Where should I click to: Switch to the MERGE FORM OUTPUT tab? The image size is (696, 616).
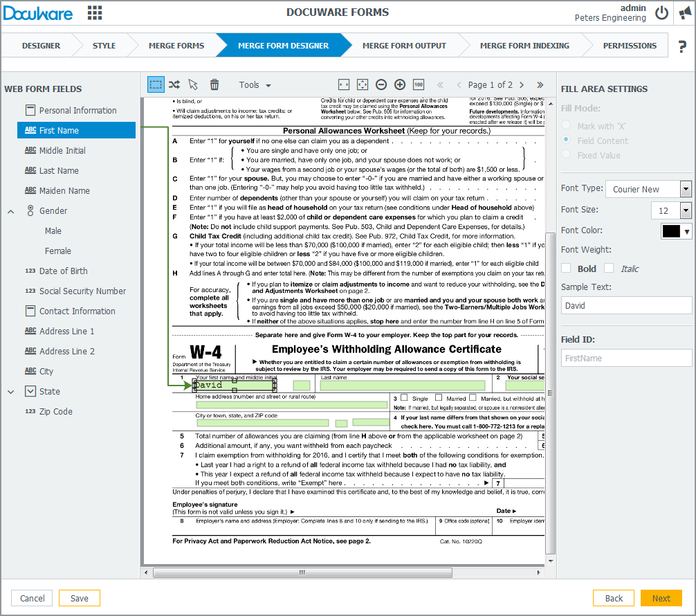click(404, 45)
